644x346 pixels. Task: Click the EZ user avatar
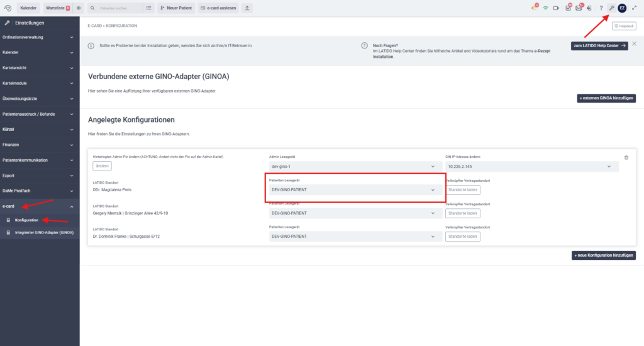click(x=622, y=8)
